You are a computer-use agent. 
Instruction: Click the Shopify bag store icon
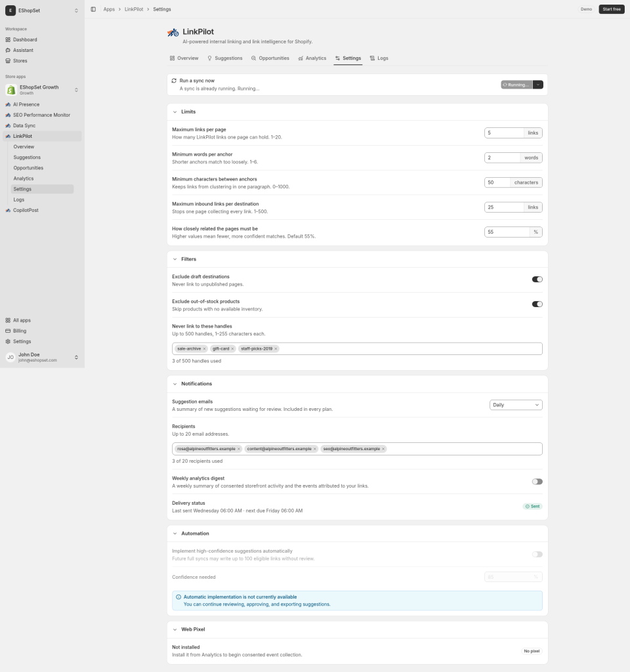point(10,89)
